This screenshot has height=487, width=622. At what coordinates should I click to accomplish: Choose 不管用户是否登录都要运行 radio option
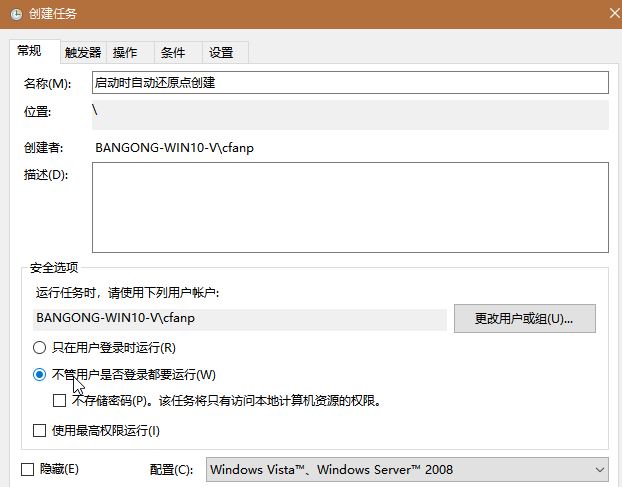pos(40,375)
